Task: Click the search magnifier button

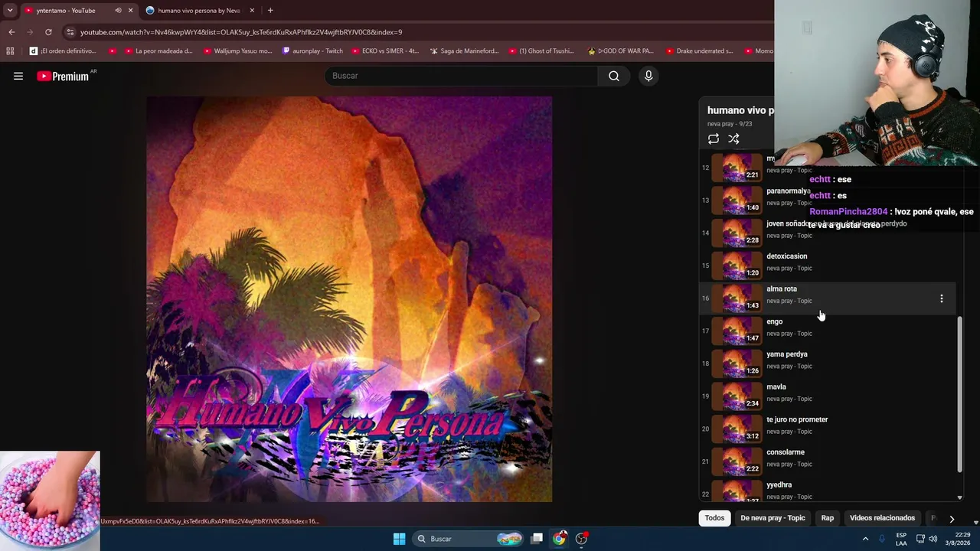Action: tap(614, 76)
